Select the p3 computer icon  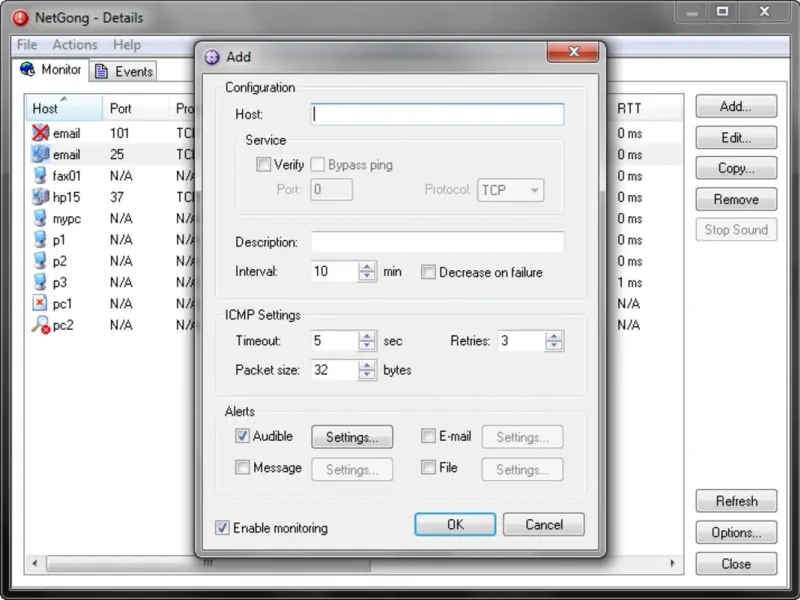(40, 282)
